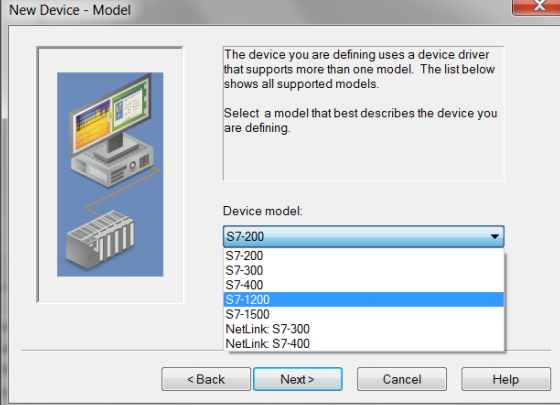Pick S7-400 from the model list
The width and height of the screenshot is (560, 405).
click(x=364, y=285)
